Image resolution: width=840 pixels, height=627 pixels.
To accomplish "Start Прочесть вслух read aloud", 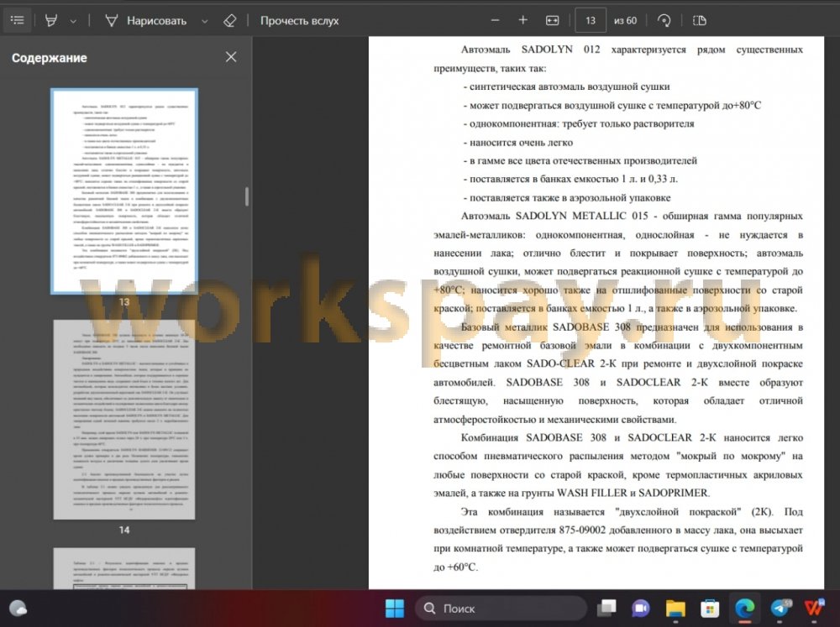I will click(300, 20).
